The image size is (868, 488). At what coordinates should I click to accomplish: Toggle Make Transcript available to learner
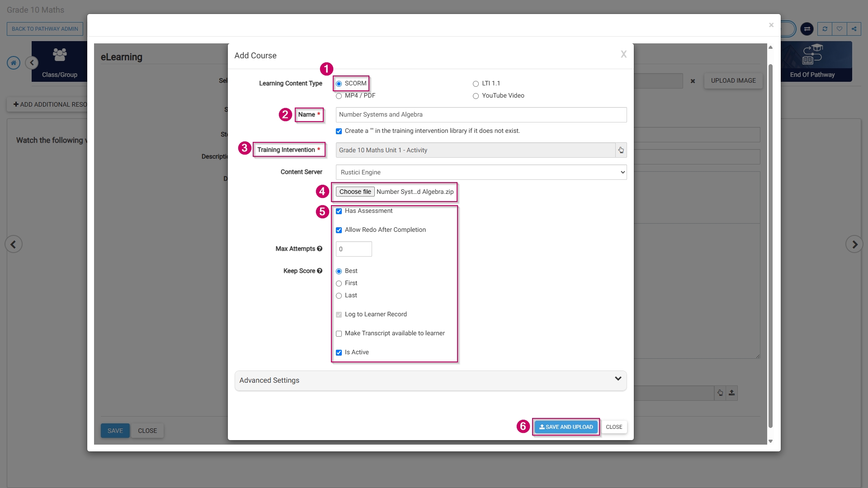click(339, 333)
